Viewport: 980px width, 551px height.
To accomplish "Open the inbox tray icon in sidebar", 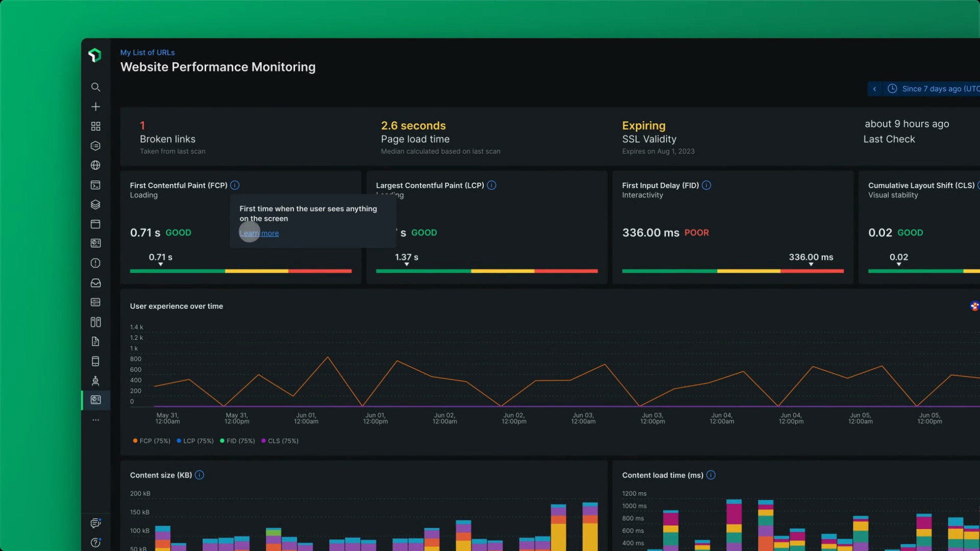I will [95, 283].
